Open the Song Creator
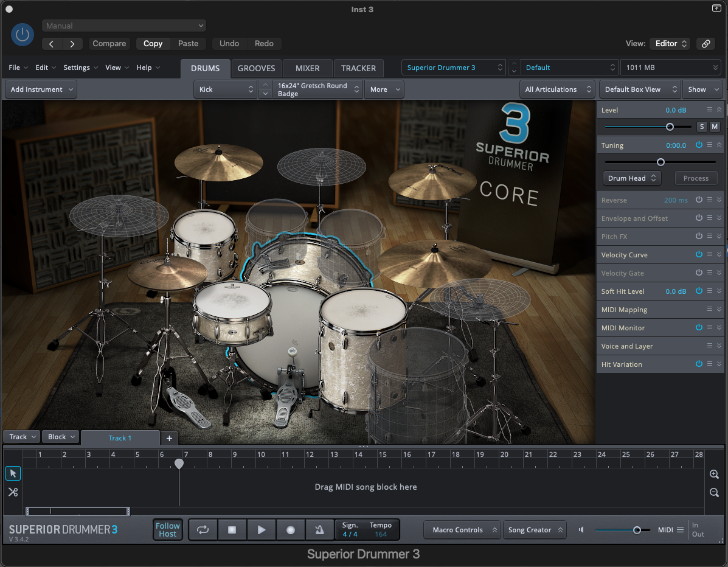Image resolution: width=728 pixels, height=567 pixels. click(534, 529)
